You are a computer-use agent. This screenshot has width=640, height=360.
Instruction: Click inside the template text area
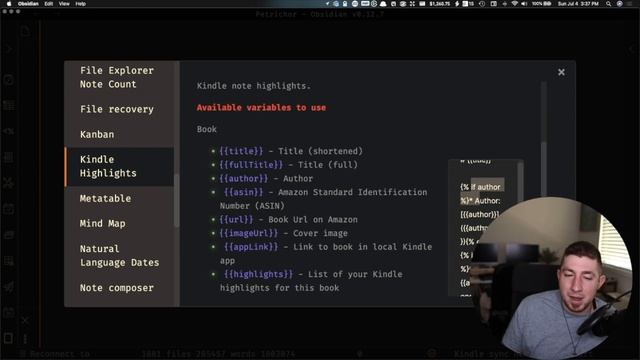pyautogui.click(x=482, y=227)
